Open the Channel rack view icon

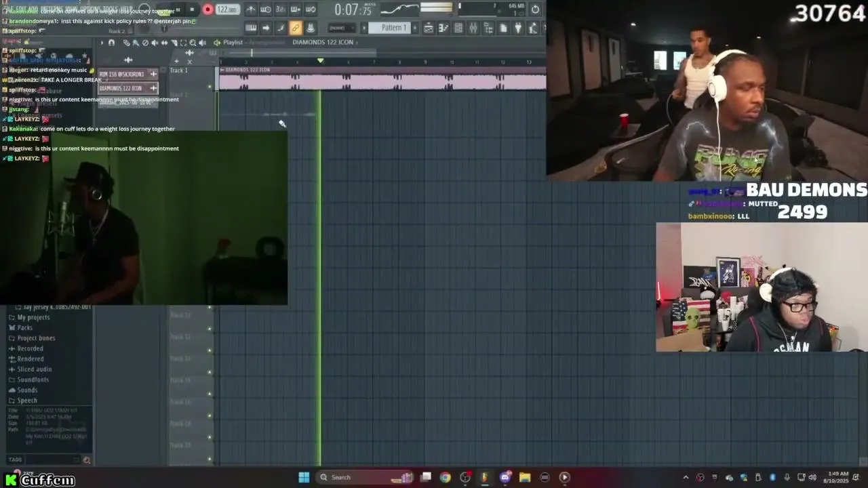(x=458, y=28)
